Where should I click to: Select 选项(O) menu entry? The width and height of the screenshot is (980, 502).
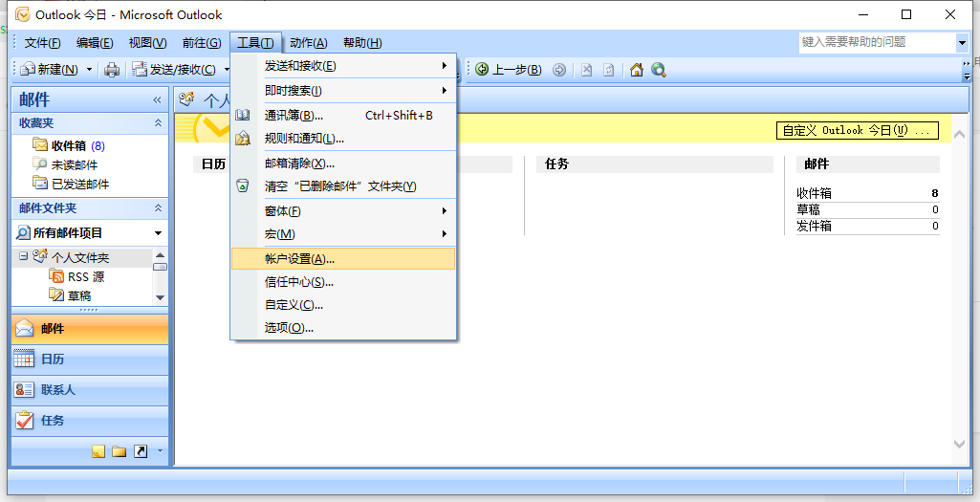coord(343,328)
